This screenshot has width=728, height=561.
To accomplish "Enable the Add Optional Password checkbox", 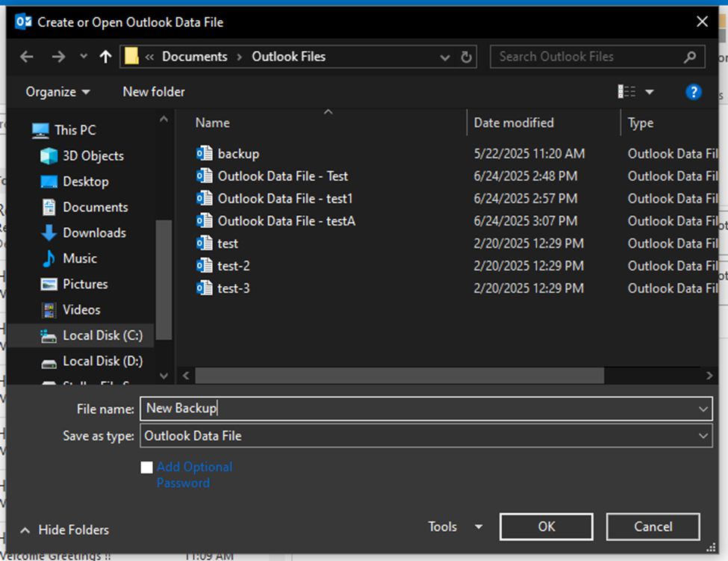I will coord(146,467).
